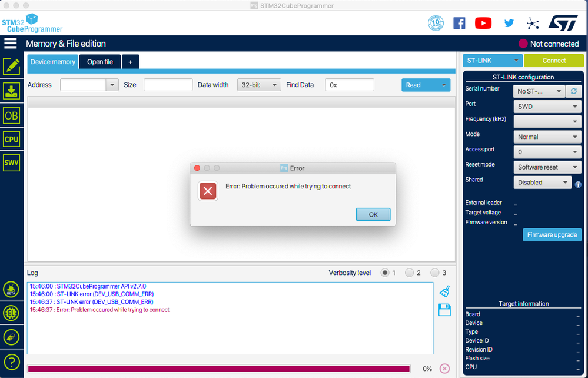Click the progress bar at bottom

tap(218, 369)
